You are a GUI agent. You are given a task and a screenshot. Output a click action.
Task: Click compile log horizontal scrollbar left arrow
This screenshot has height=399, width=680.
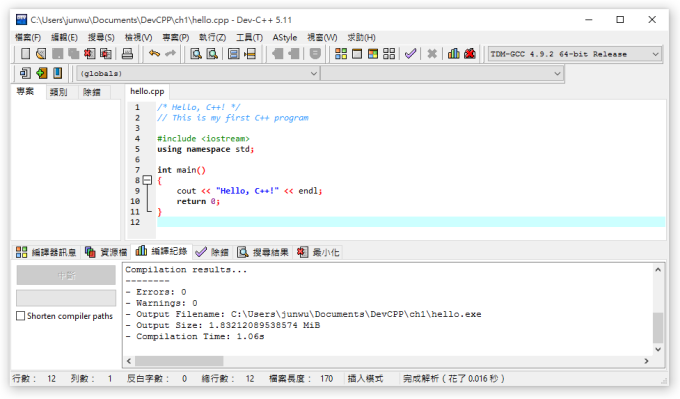129,361
